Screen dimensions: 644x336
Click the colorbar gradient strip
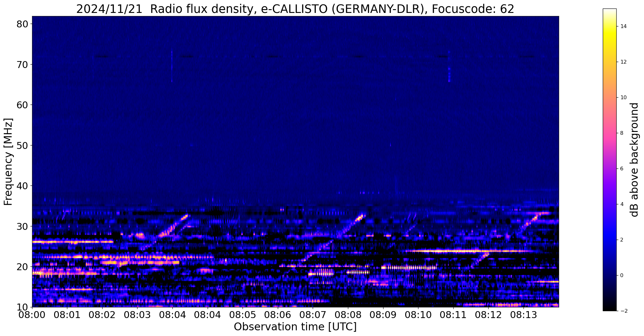609,160
